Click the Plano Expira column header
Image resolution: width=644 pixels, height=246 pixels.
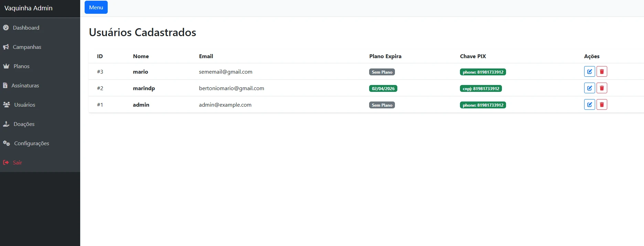[x=385, y=56]
